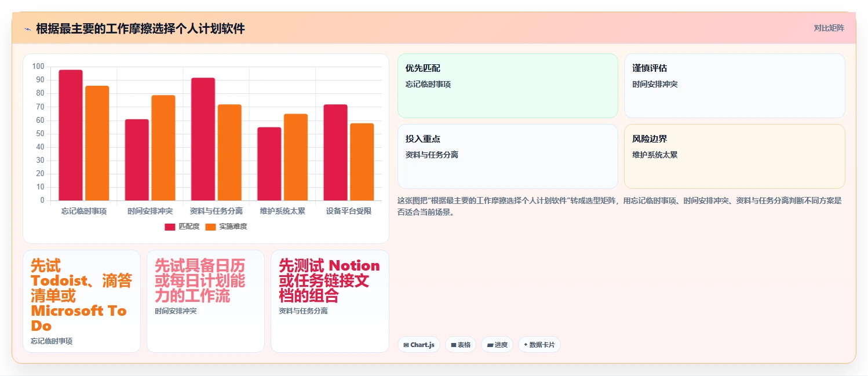Open the 风险边界 card
Viewport: 868px width, 376px height.
click(734, 156)
